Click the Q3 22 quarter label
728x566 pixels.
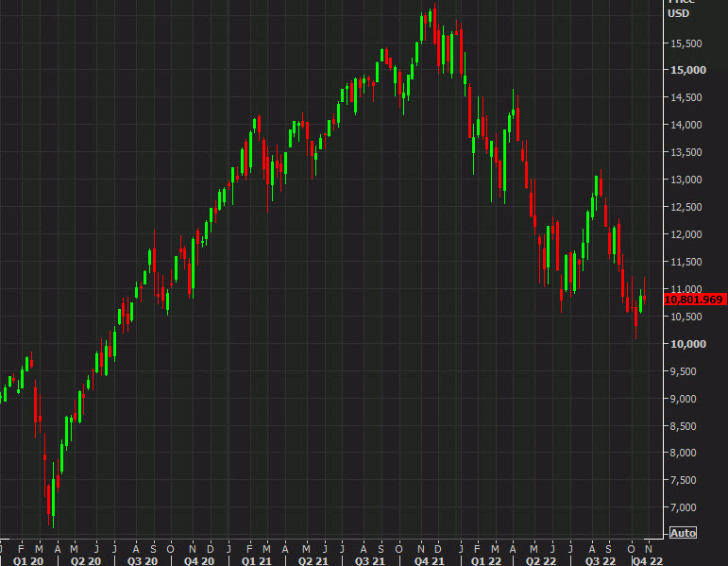600,561
